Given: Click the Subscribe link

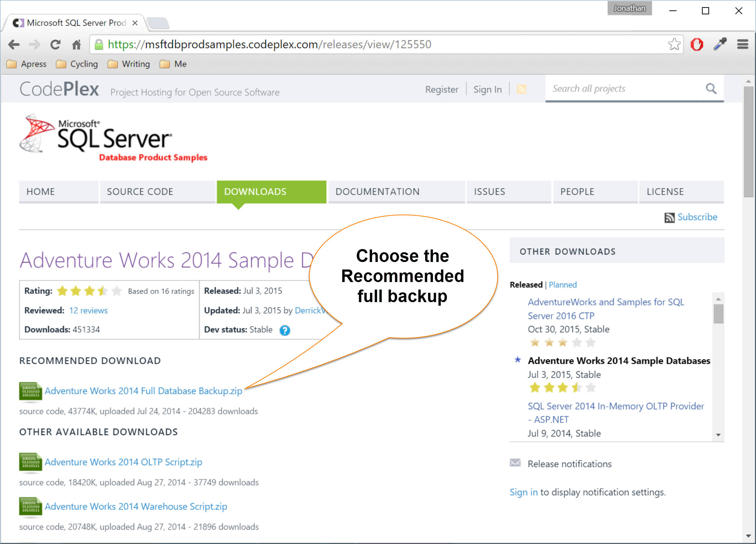Looking at the screenshot, I should click(x=697, y=217).
